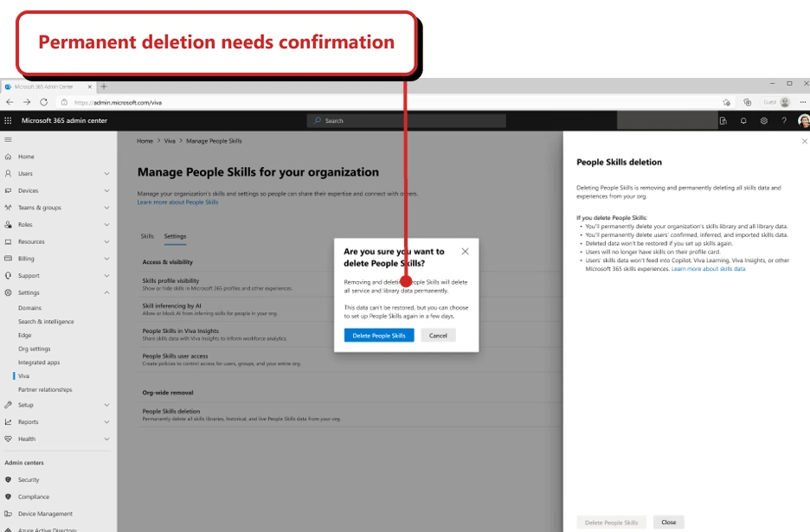Click the notifications bell icon
Image resolution: width=810 pixels, height=532 pixels.
[743, 121]
